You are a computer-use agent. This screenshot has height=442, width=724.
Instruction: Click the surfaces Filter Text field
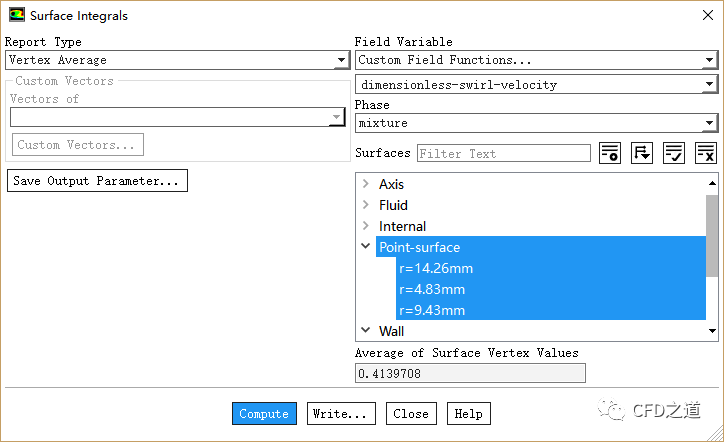[503, 153]
